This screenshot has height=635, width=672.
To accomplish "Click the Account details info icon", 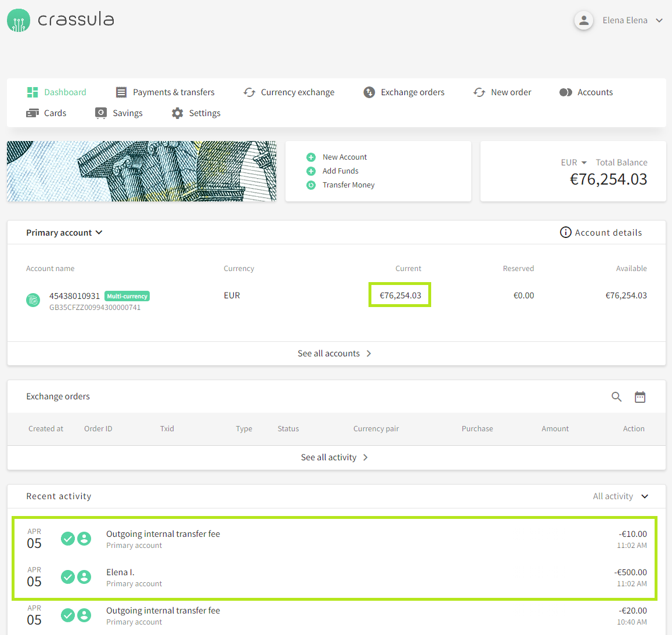I will click(x=565, y=233).
